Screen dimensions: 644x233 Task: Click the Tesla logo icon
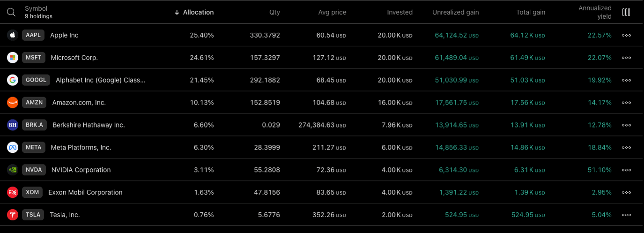[x=13, y=215]
